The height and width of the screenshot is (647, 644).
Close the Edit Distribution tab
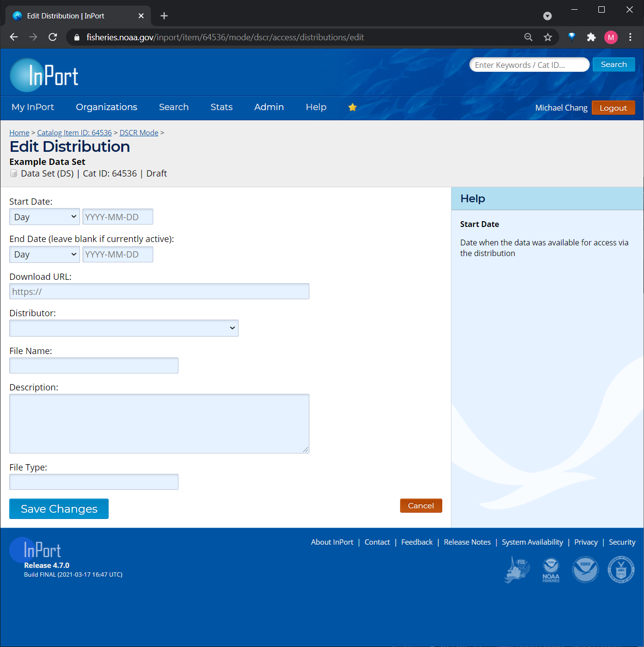pos(141,16)
